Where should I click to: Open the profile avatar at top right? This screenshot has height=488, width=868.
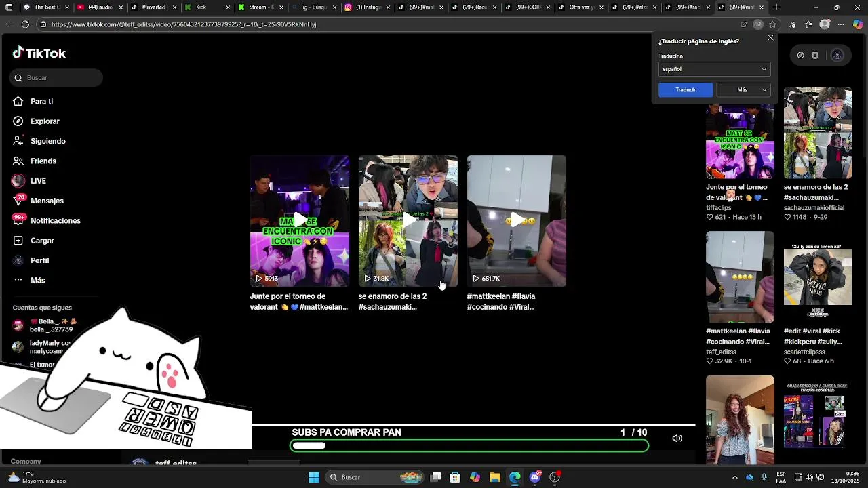pos(837,56)
